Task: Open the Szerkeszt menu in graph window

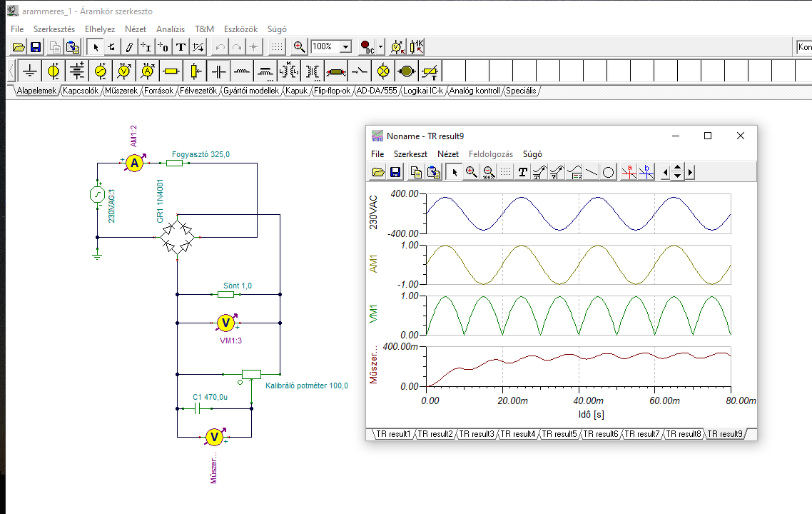Action: (x=410, y=154)
